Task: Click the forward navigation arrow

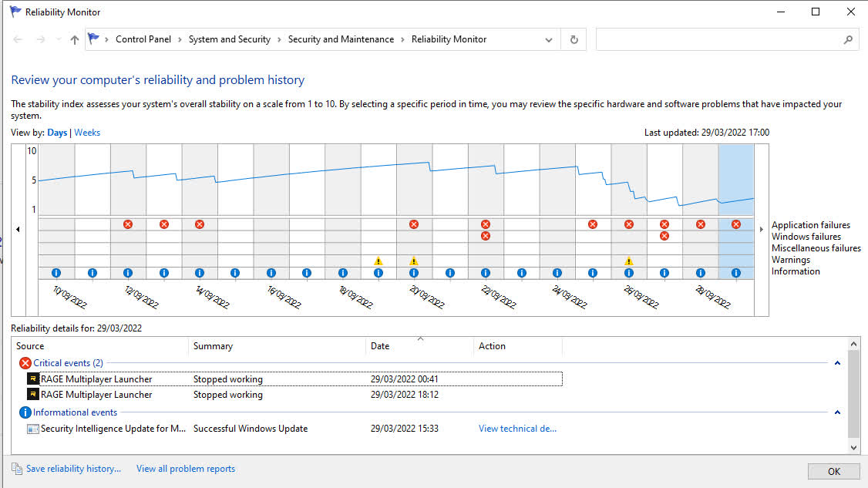Action: point(40,39)
